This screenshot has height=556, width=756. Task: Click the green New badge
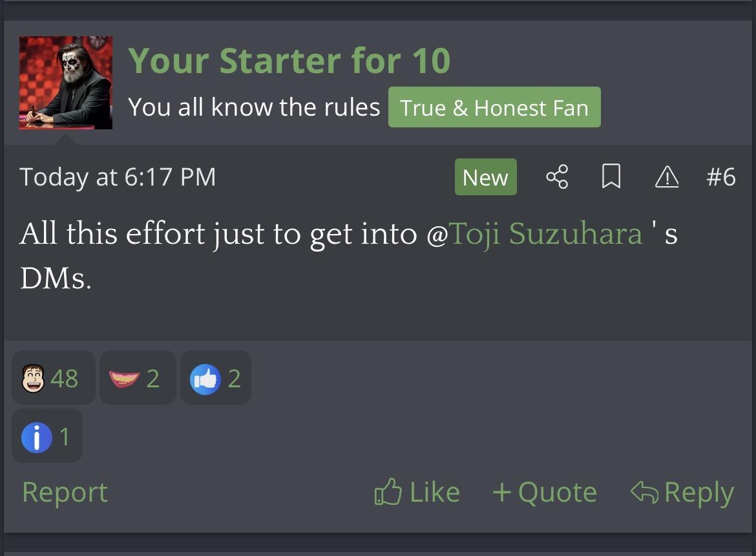486,177
